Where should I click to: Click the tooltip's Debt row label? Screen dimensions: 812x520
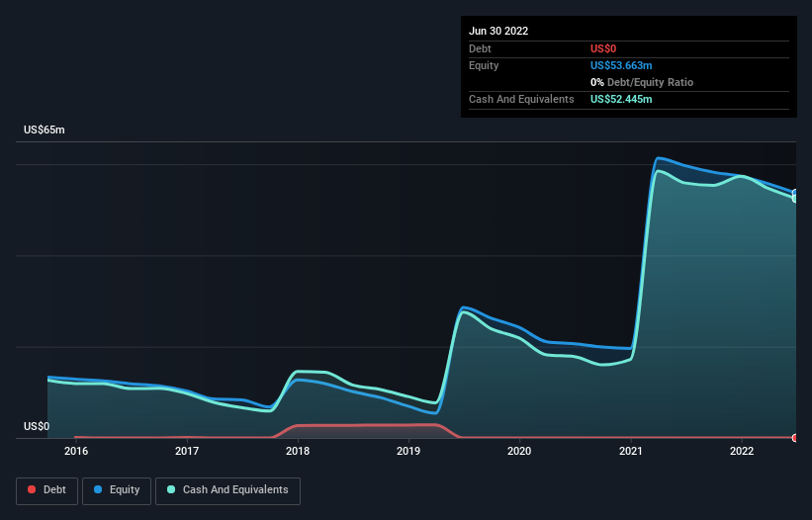(480, 48)
